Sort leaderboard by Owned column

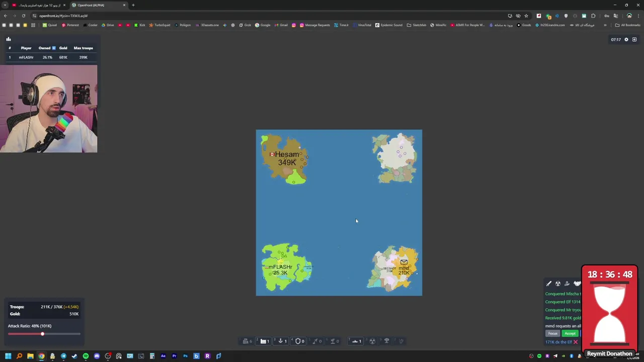(46, 48)
